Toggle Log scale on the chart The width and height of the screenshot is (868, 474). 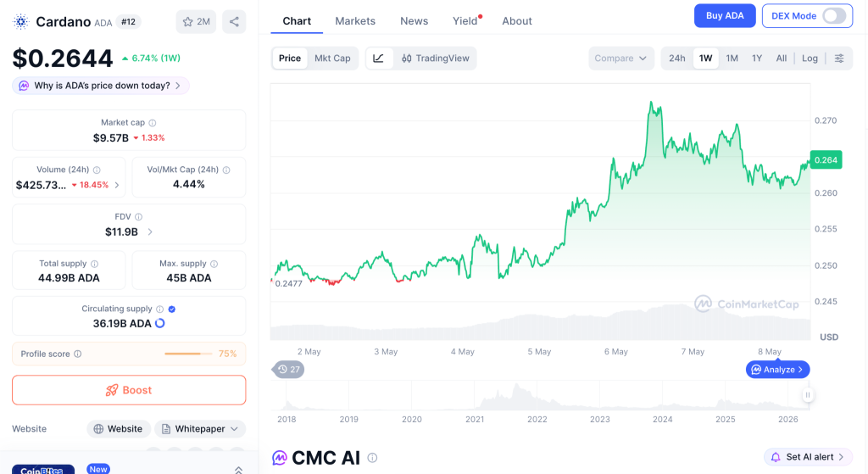point(810,59)
